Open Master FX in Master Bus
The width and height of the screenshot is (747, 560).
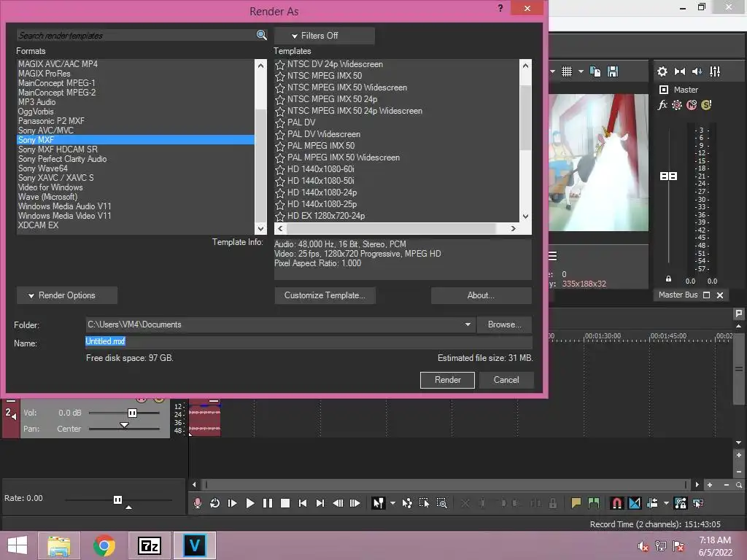[x=662, y=105]
